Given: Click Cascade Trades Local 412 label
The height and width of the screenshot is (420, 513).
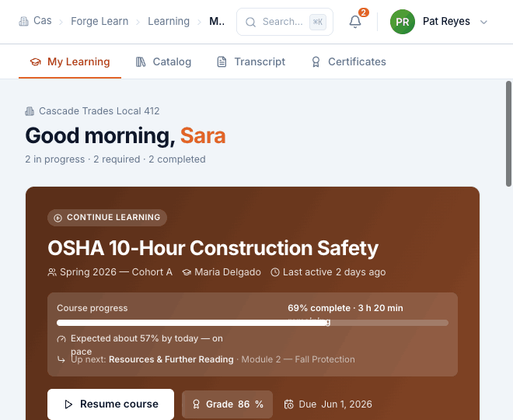Looking at the screenshot, I should coord(99,111).
